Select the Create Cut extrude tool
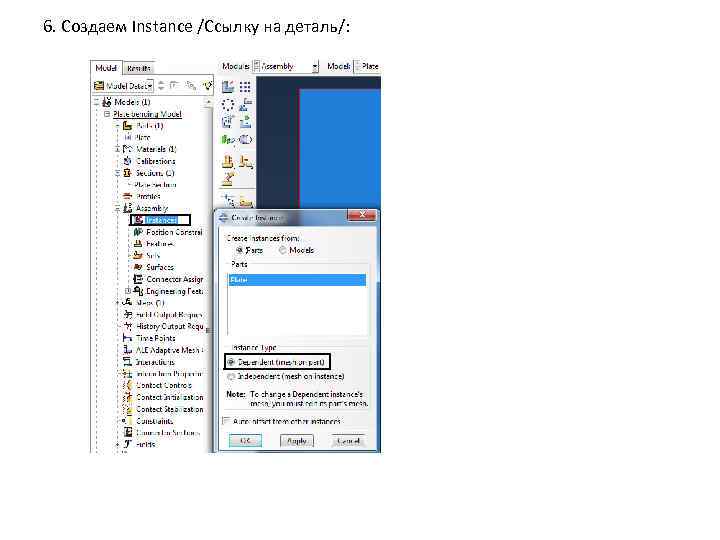720x540 pixels. tap(228, 161)
